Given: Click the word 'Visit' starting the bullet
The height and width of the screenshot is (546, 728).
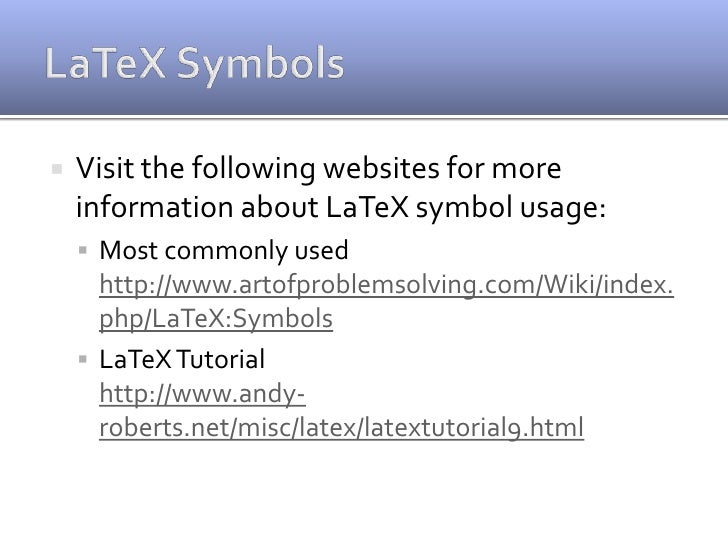Looking at the screenshot, I should pyautogui.click(x=105, y=168).
